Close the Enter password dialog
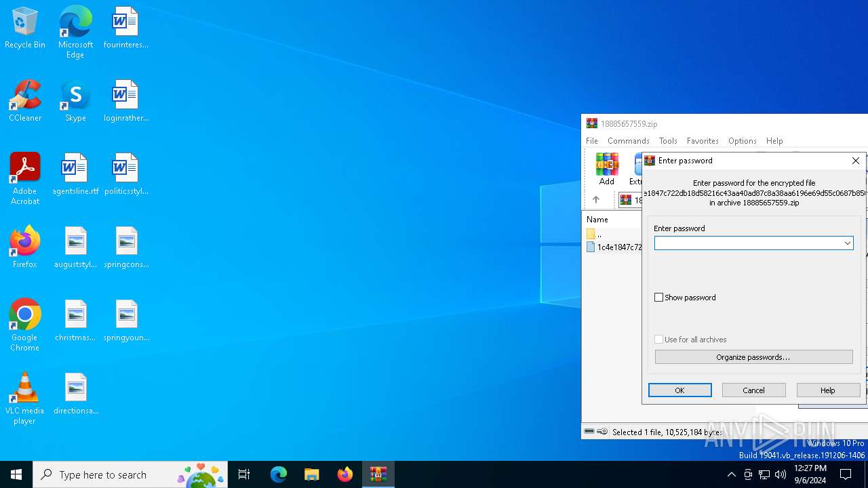Viewport: 868px width, 488px height. [x=856, y=161]
